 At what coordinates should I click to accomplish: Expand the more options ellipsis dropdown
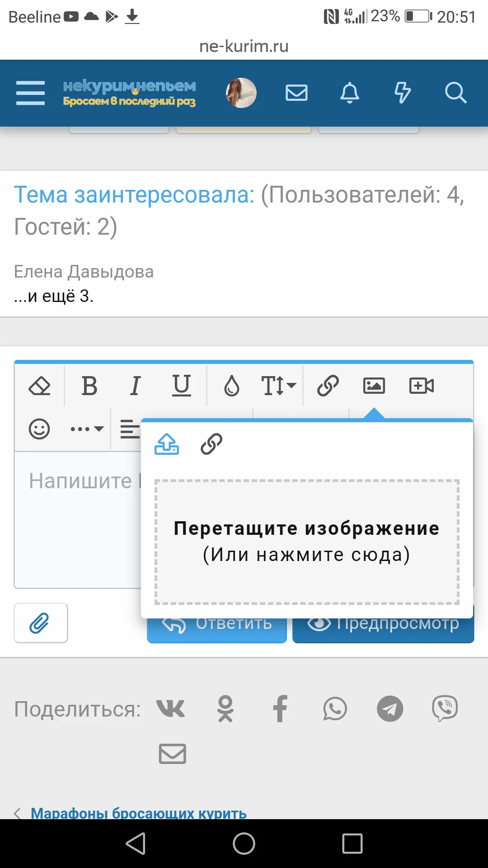(87, 429)
